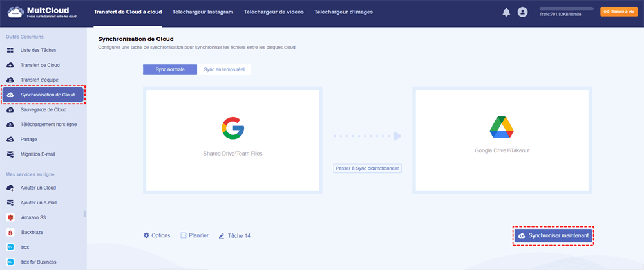Open Options settings link
Screen dimensions: 644x270
click(x=160, y=235)
